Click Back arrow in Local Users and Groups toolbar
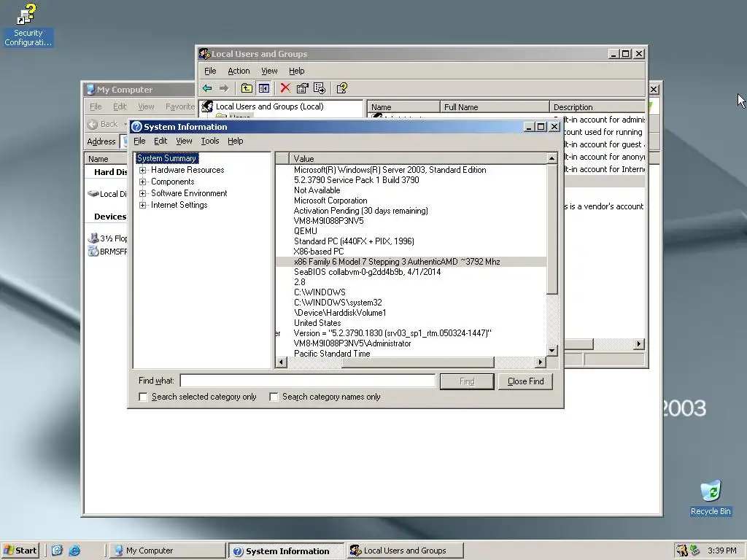This screenshot has width=747, height=560. (x=207, y=88)
